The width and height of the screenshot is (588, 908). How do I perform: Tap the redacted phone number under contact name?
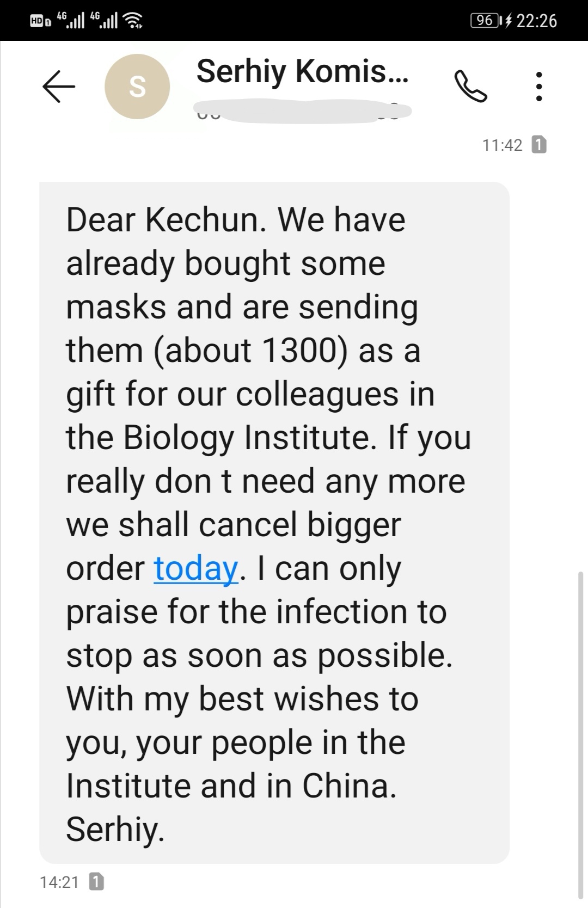pos(303,111)
